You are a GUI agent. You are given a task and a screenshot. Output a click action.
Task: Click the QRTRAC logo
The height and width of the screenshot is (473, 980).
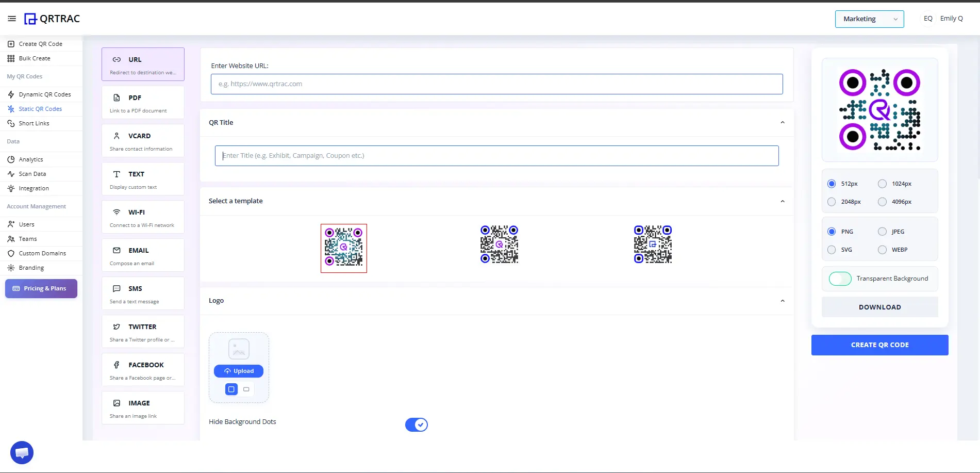pyautogui.click(x=52, y=19)
